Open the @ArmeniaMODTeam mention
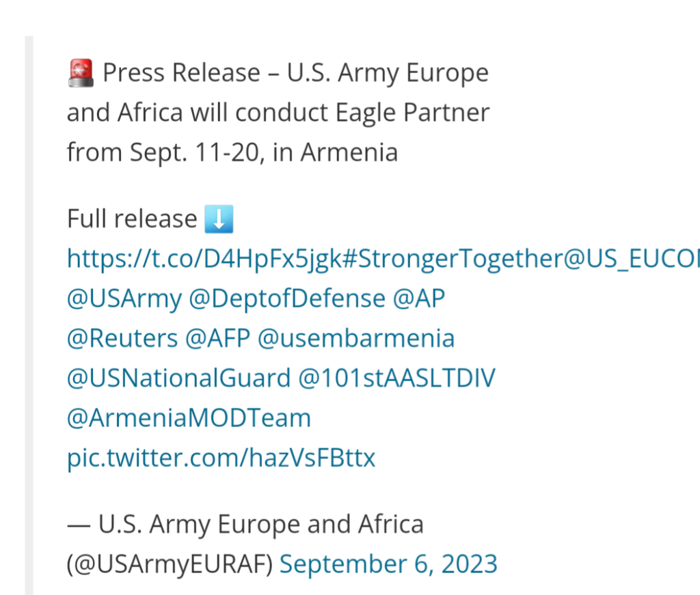This screenshot has width=700, height=595. 189,418
